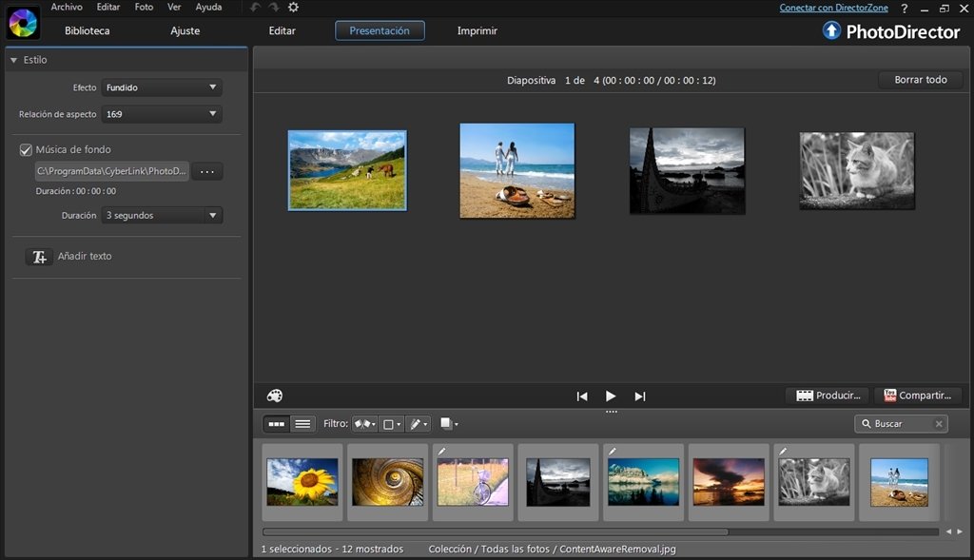Browse for a background music file
Viewport: 974px width, 560px height.
pyautogui.click(x=207, y=171)
